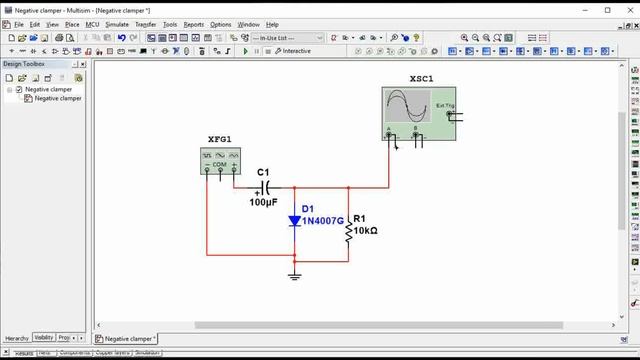Start the simulation with Run button
The image size is (640, 360).
click(x=245, y=51)
